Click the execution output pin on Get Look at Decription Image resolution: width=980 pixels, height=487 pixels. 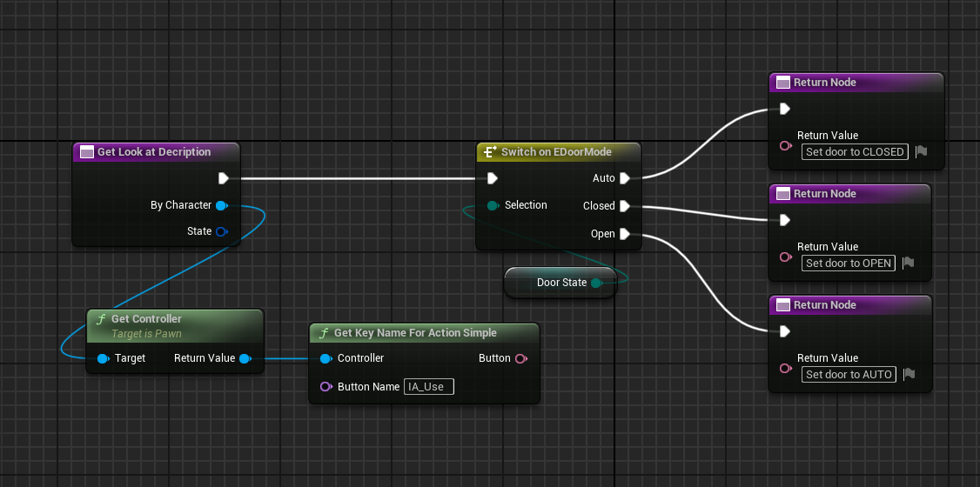223,178
